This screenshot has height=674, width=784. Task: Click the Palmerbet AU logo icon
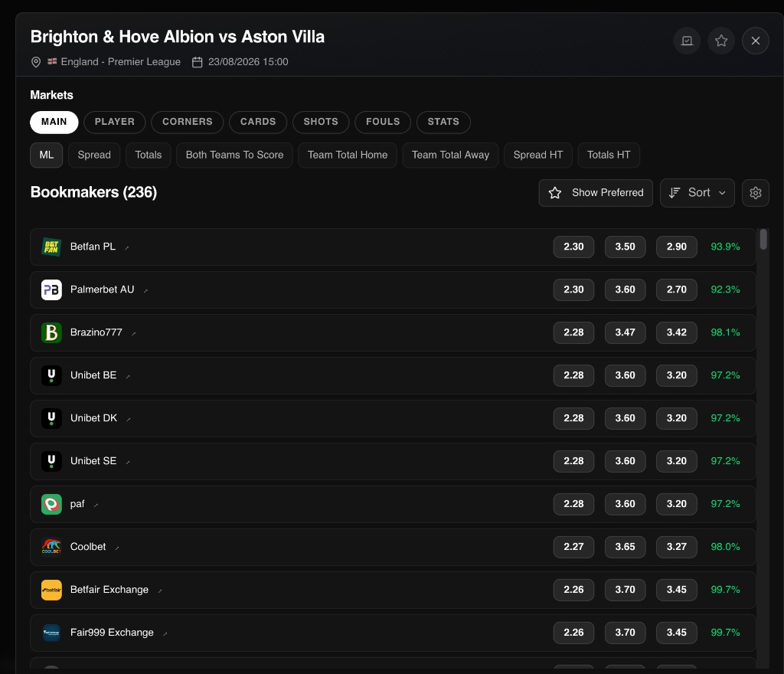(x=51, y=290)
